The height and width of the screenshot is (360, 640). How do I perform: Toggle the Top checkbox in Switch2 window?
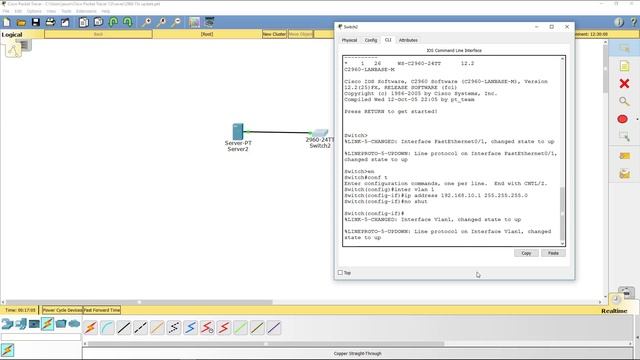point(340,273)
